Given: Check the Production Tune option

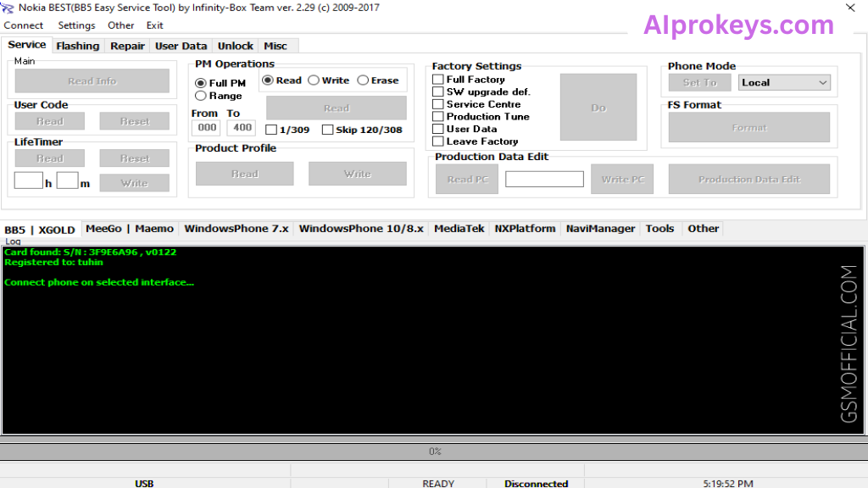Looking at the screenshot, I should pos(481,117).
